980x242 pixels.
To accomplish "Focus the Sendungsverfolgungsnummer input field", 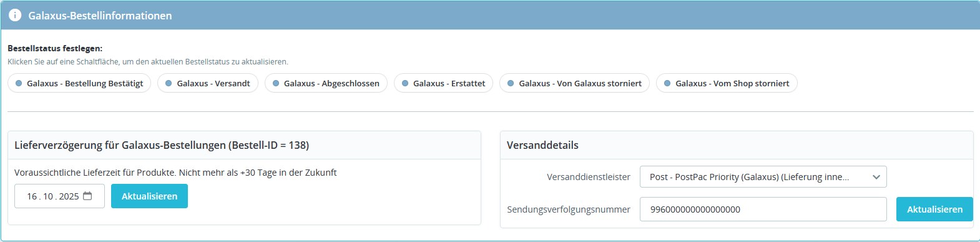I will click(x=763, y=209).
